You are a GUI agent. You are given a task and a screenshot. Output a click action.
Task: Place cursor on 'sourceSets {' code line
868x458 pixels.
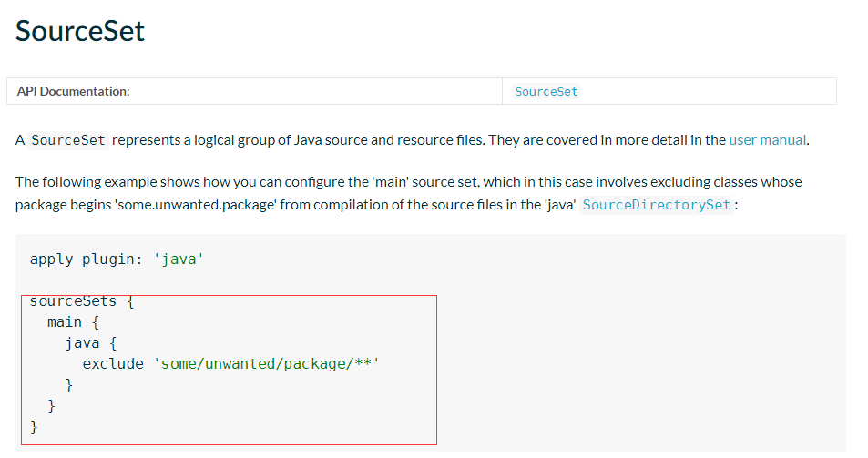pyautogui.click(x=82, y=301)
